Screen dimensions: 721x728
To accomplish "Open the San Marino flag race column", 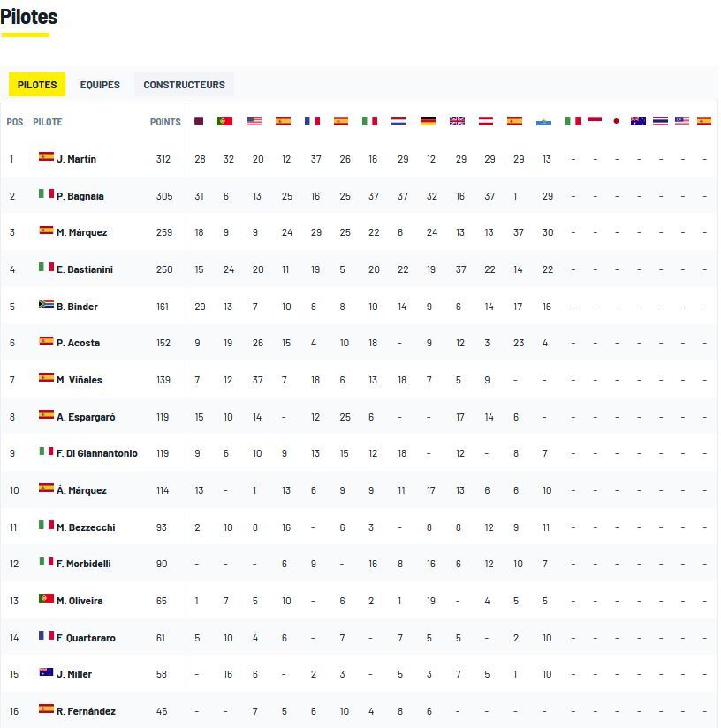I will point(543,121).
